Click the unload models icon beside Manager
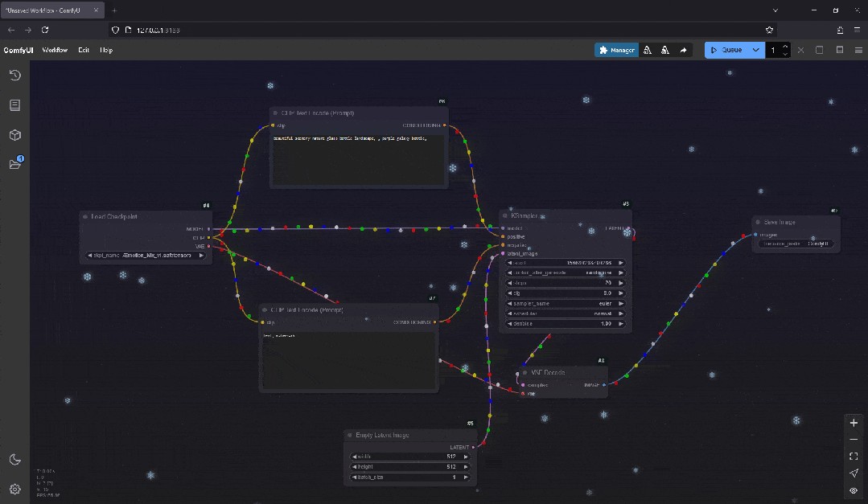The width and height of the screenshot is (868, 504). pyautogui.click(x=647, y=50)
